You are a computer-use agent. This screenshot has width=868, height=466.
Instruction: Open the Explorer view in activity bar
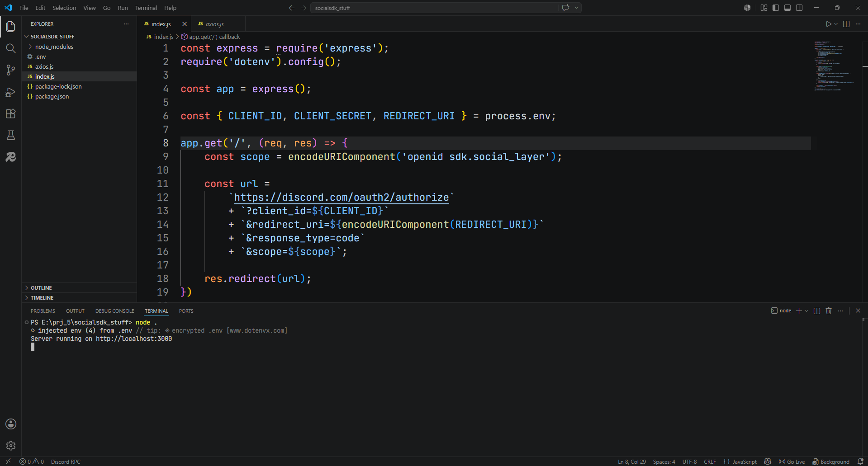(11, 27)
